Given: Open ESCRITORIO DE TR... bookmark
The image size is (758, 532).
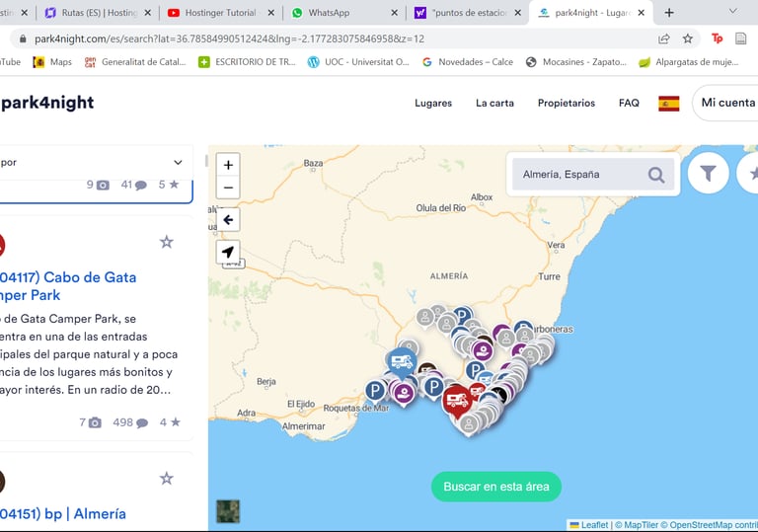Looking at the screenshot, I should [247, 62].
